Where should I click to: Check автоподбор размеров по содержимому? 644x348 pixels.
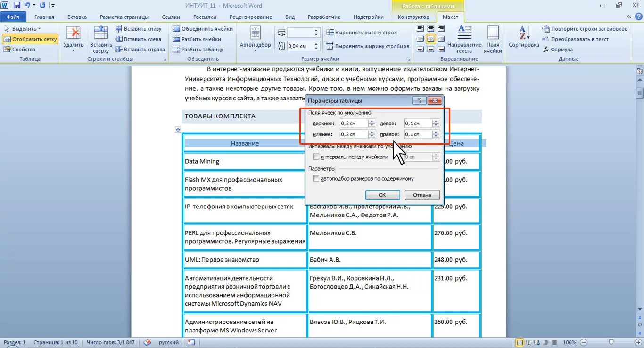pyautogui.click(x=316, y=179)
